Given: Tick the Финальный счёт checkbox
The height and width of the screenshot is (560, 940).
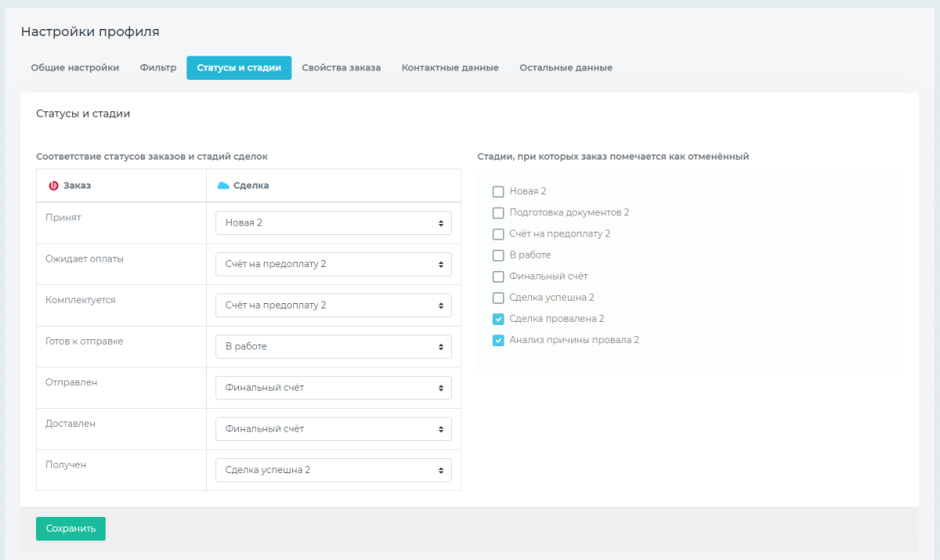Looking at the screenshot, I should [x=498, y=276].
